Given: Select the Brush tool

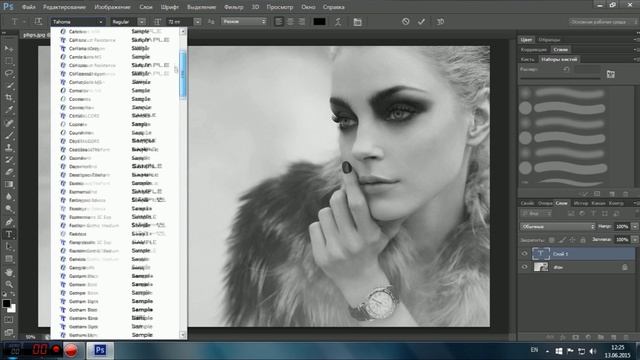Looking at the screenshot, I should pos(9,135).
